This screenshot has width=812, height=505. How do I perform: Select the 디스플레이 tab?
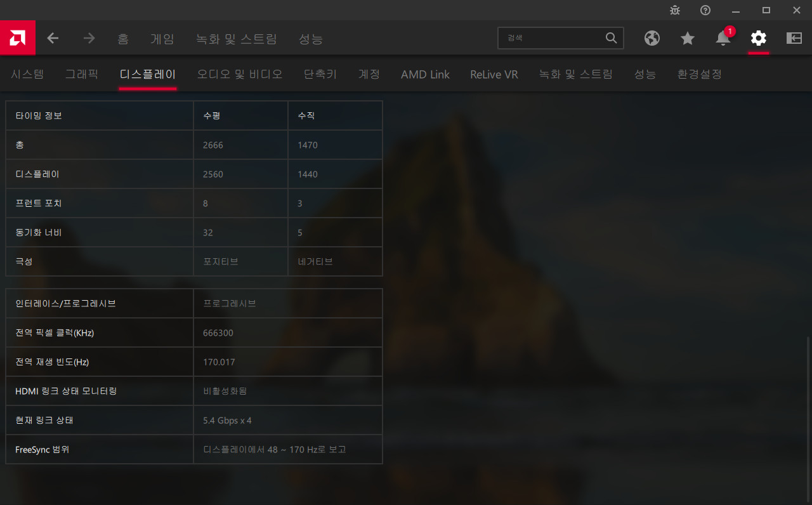pyautogui.click(x=148, y=74)
